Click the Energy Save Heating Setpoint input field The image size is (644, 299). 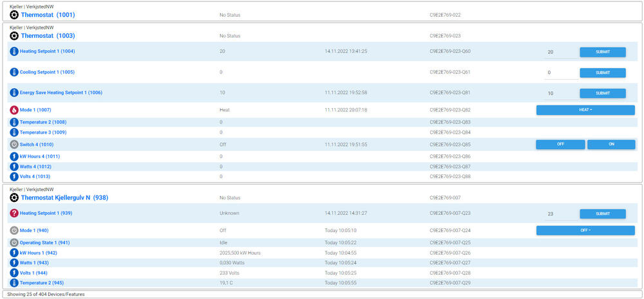pyautogui.click(x=560, y=93)
